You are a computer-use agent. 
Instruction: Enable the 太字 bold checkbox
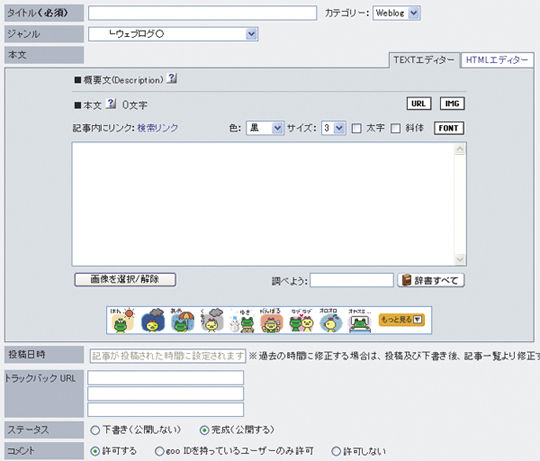(356, 128)
